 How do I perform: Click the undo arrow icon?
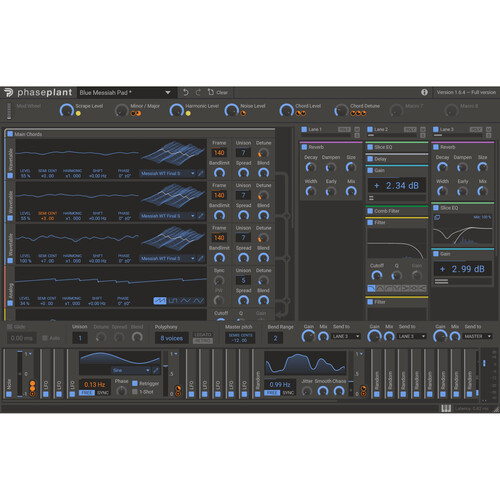pyautogui.click(x=186, y=92)
